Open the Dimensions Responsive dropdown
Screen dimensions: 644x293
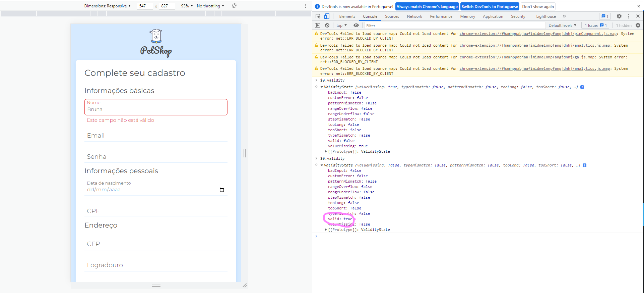107,6
